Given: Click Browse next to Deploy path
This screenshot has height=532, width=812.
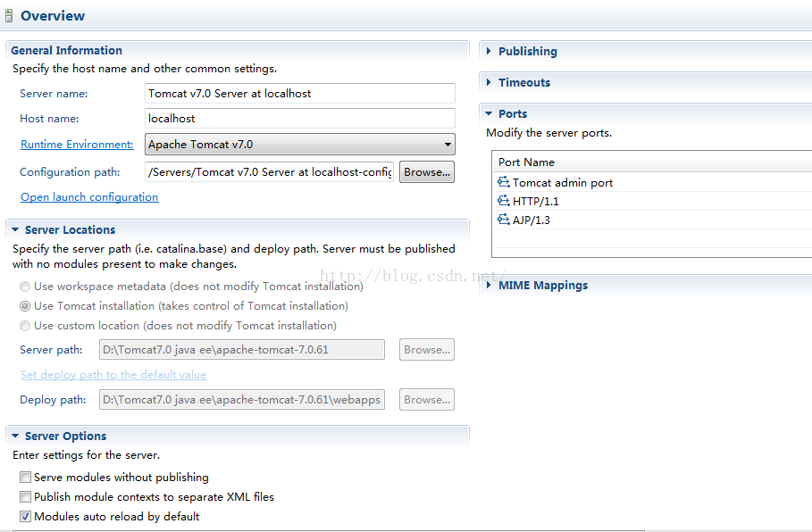Looking at the screenshot, I should pyautogui.click(x=427, y=400).
